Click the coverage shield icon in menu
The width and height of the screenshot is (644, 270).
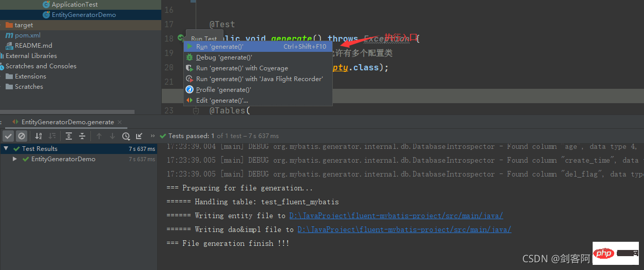(190, 68)
